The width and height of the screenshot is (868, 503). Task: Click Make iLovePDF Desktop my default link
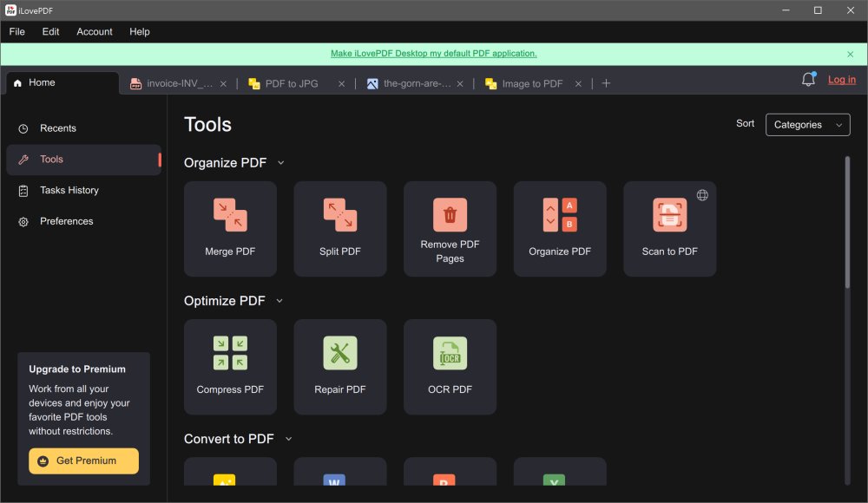433,54
